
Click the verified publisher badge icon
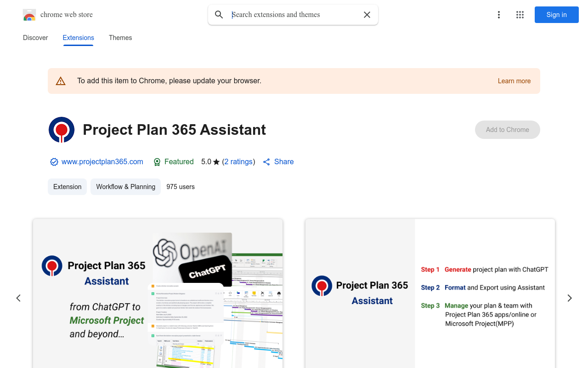point(54,162)
